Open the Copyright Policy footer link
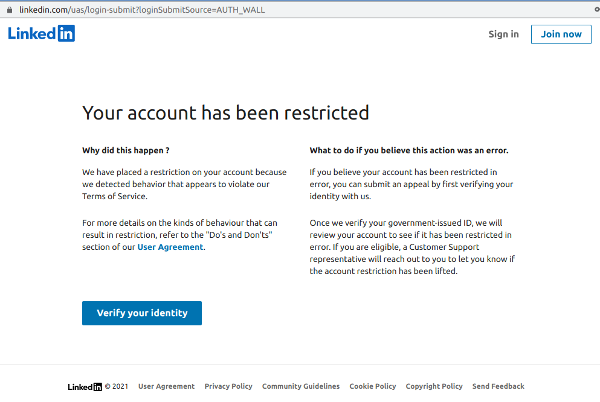The height and width of the screenshot is (402, 600). coord(434,386)
